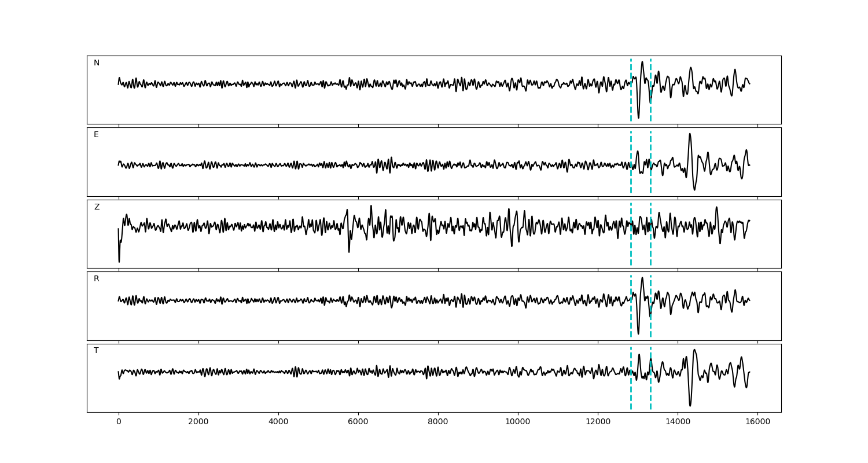Click the 12000 x-axis tick label

coord(598,422)
